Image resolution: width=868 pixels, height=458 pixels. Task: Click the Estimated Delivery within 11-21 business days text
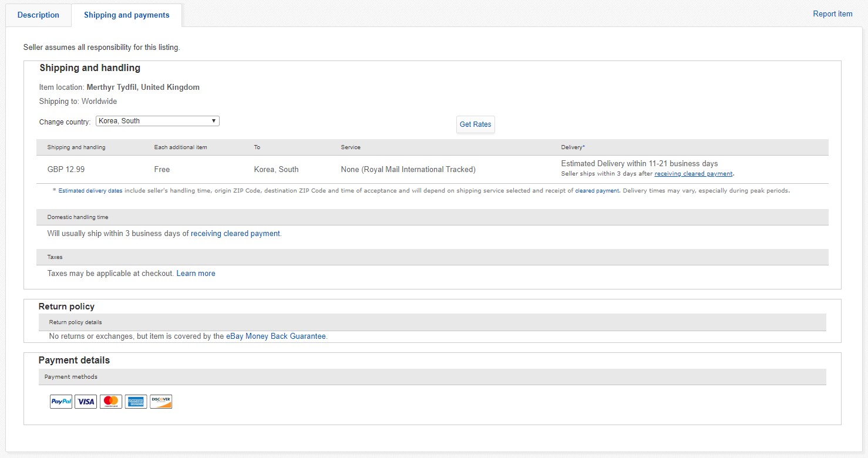(640, 164)
